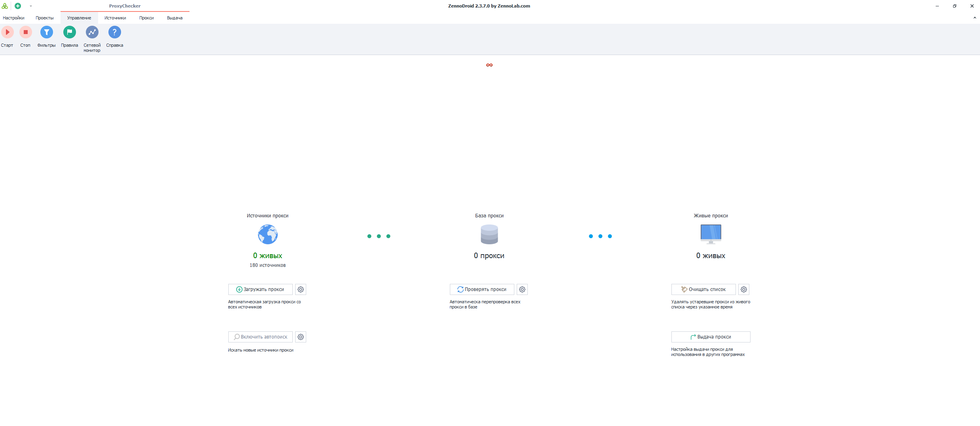Launch the Сетевой монитор graph icon
This screenshot has height=426, width=980.
click(92, 32)
